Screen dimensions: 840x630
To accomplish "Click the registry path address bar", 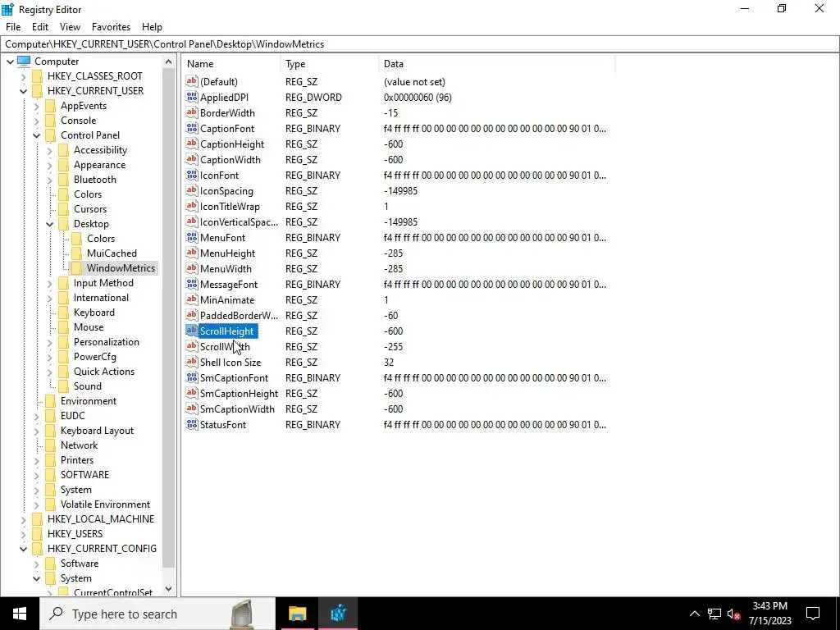I will pos(420,44).
